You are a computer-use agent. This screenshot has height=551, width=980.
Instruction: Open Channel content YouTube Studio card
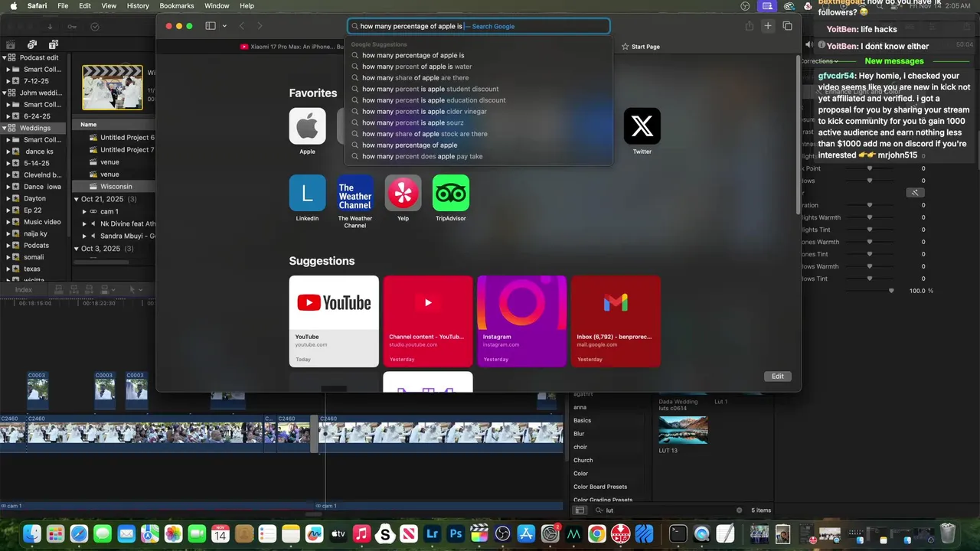click(x=428, y=321)
